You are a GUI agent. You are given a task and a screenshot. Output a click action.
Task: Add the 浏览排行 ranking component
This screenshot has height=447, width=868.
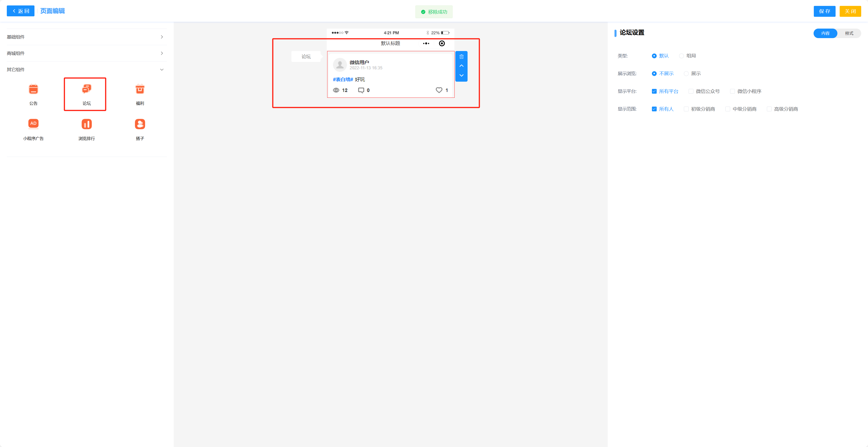87,124
